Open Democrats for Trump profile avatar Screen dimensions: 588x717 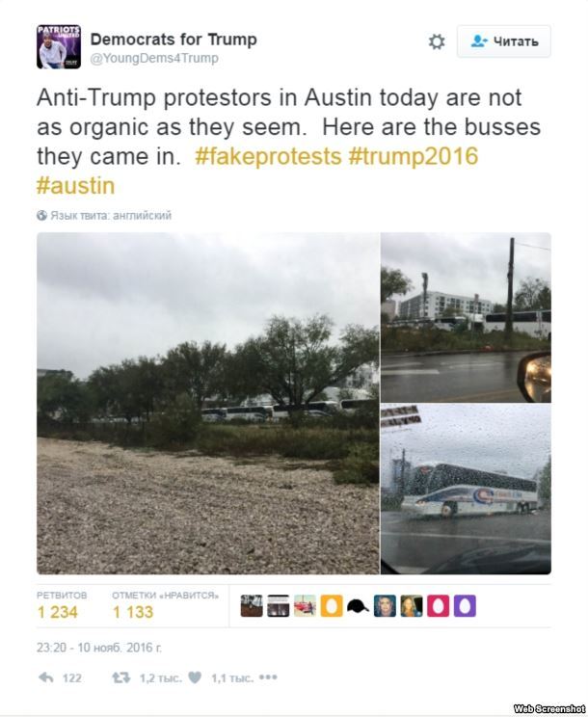pos(59,46)
